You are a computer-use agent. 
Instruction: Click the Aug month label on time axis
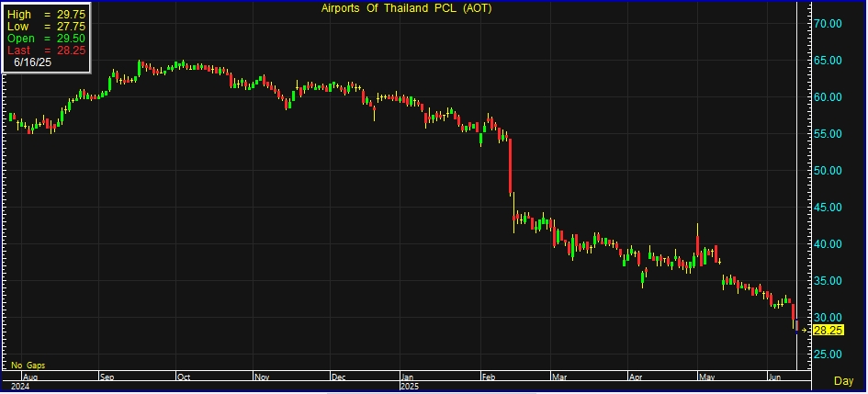(x=31, y=377)
